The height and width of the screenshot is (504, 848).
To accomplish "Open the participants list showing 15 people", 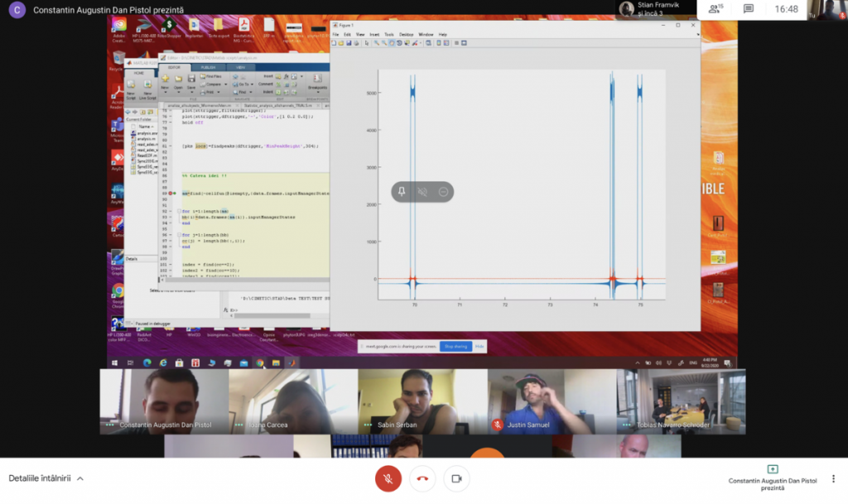I will tap(714, 9).
